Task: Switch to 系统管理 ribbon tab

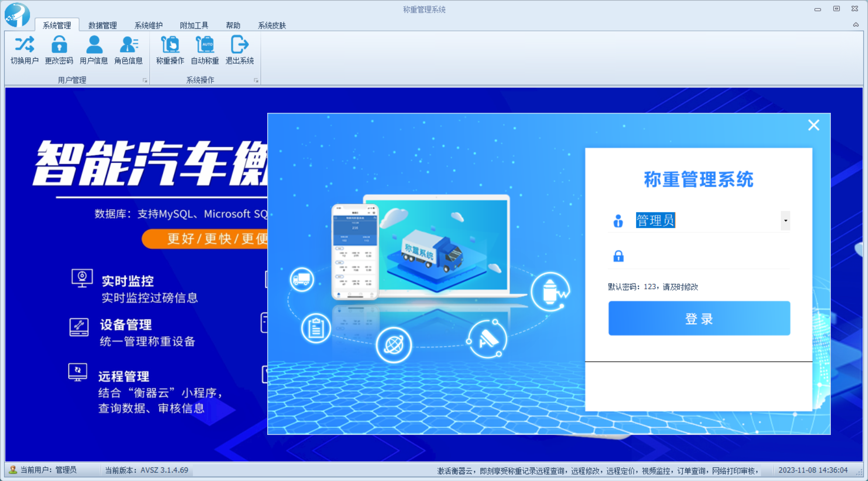Action: click(57, 25)
